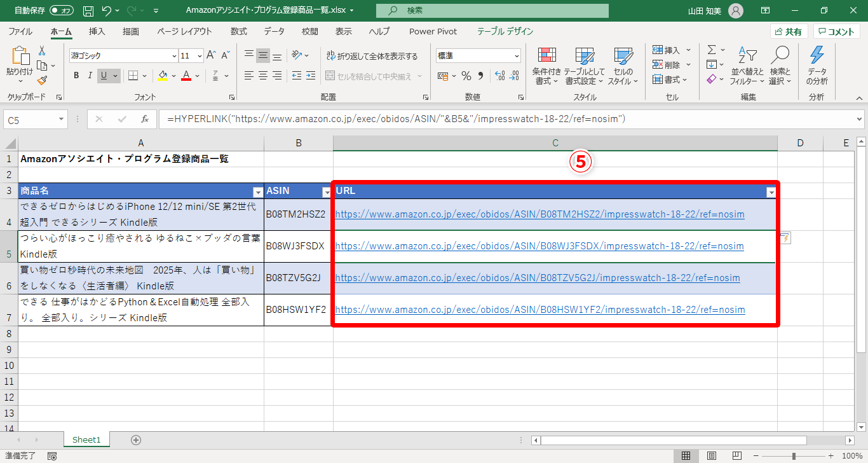The width and height of the screenshot is (868, 463).
Task: Click the search (検索) box in title bar
Action: tap(492, 11)
